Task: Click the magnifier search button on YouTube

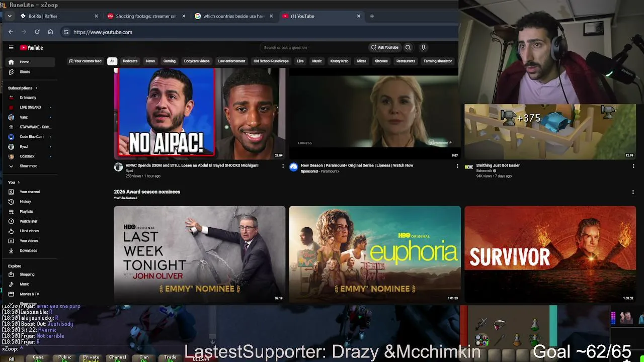Action: 408,47
